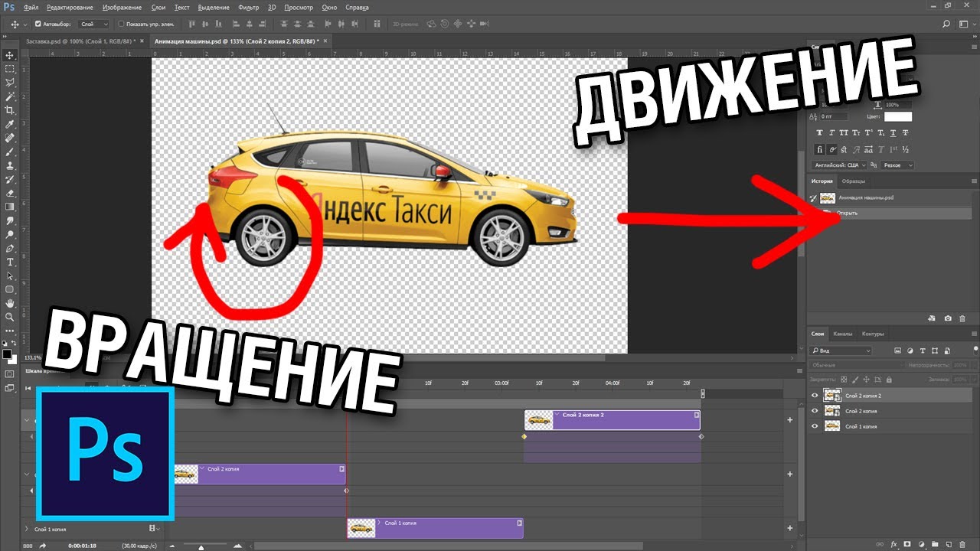Select the Brush tool
The image size is (980, 551).
(x=10, y=152)
